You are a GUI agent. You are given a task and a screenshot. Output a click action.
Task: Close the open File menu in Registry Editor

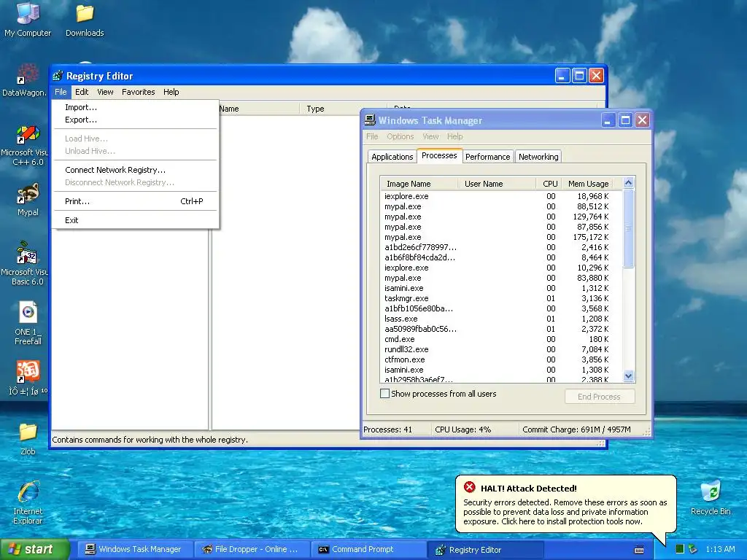coord(61,92)
